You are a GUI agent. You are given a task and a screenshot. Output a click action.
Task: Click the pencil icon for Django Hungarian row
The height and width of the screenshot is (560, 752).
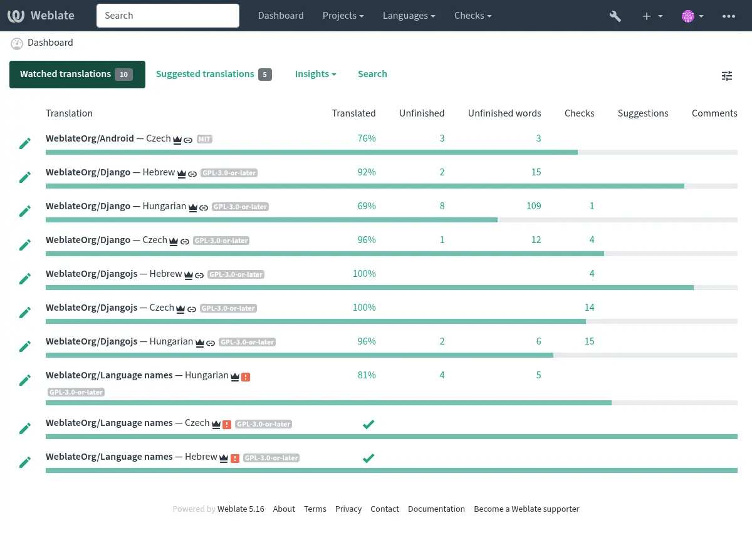click(25, 212)
